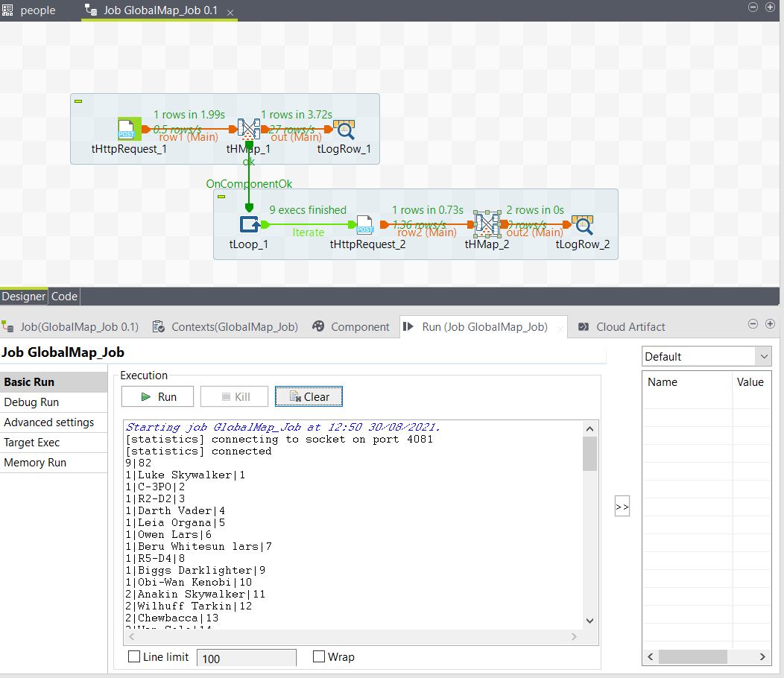Select the tHttpRequest_1 component icon

coord(130,130)
